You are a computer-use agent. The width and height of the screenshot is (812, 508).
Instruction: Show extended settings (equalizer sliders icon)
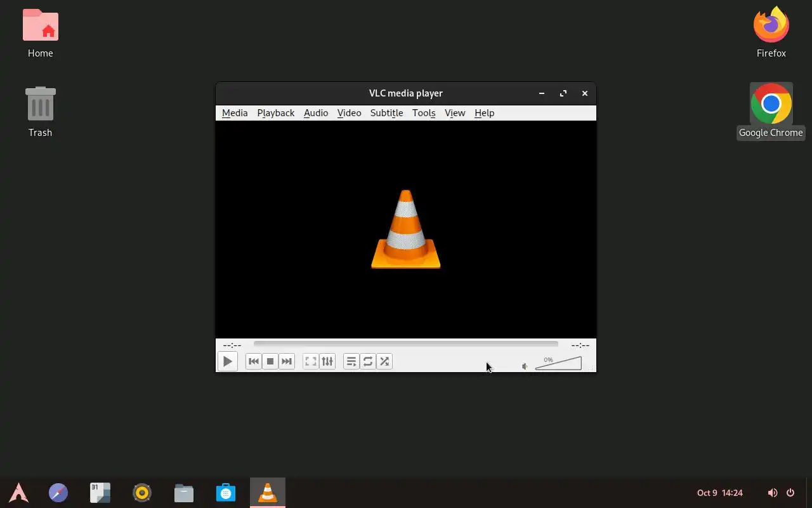327,361
